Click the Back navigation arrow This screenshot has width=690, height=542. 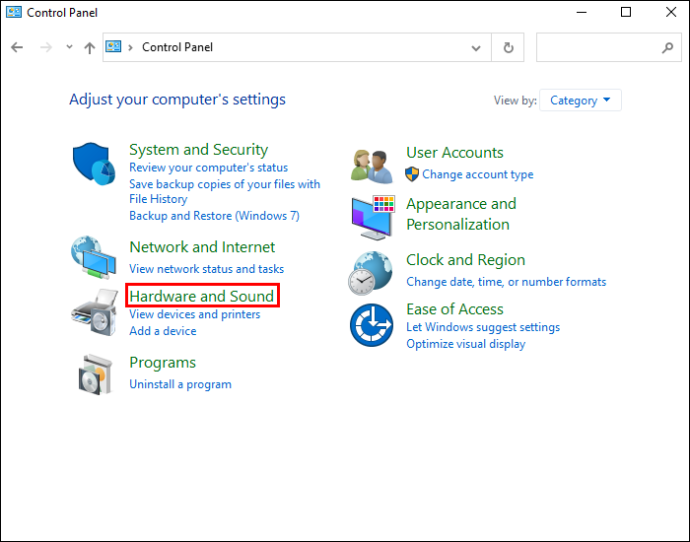coord(17,47)
